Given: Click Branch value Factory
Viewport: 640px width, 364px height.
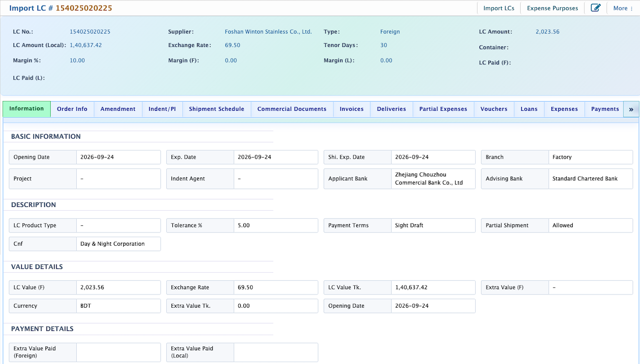Looking at the screenshot, I should click(x=590, y=157).
